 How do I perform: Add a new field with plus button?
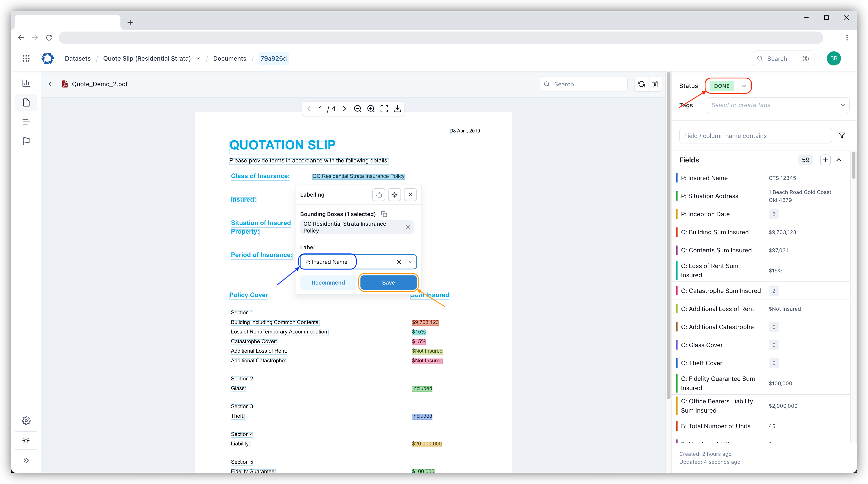click(825, 160)
